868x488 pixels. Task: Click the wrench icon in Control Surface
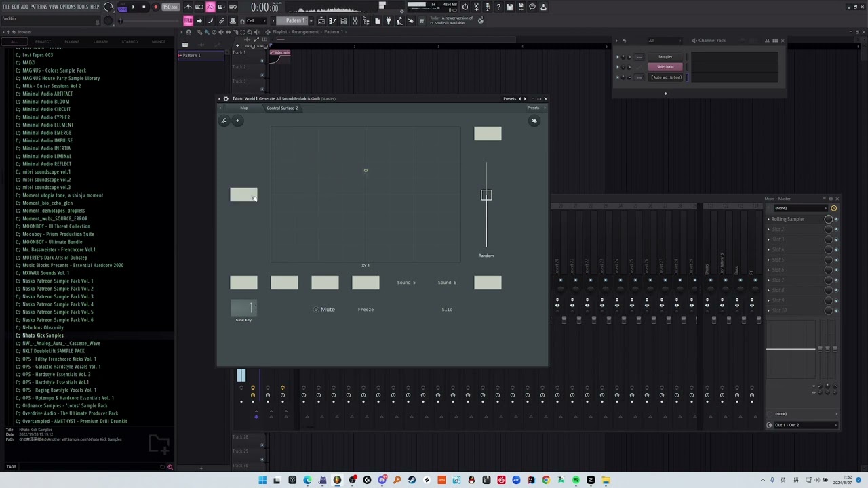point(224,121)
